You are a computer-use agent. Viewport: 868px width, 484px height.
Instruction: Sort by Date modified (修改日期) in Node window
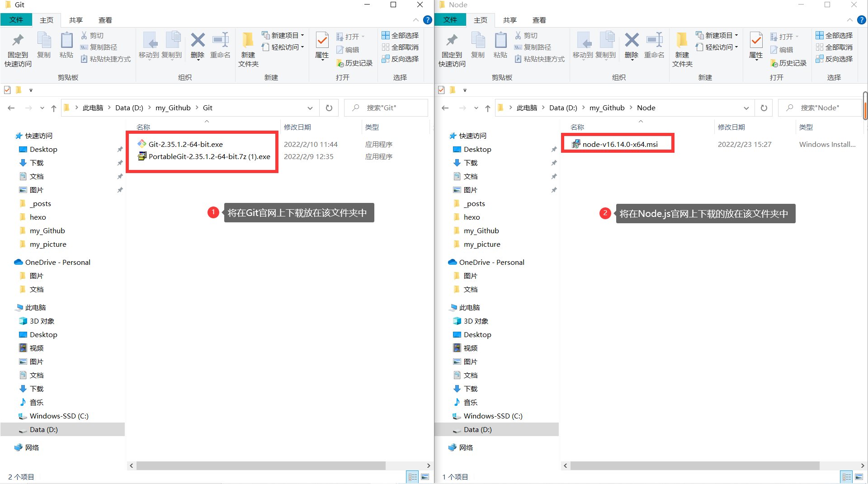(x=731, y=127)
